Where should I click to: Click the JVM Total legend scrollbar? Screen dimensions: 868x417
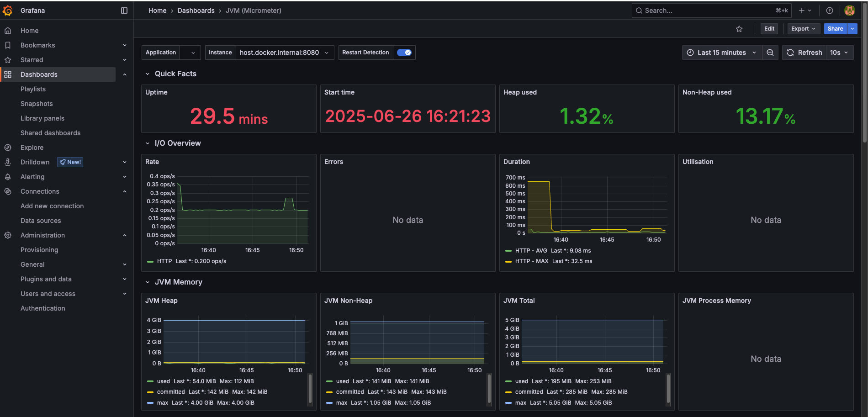point(668,390)
